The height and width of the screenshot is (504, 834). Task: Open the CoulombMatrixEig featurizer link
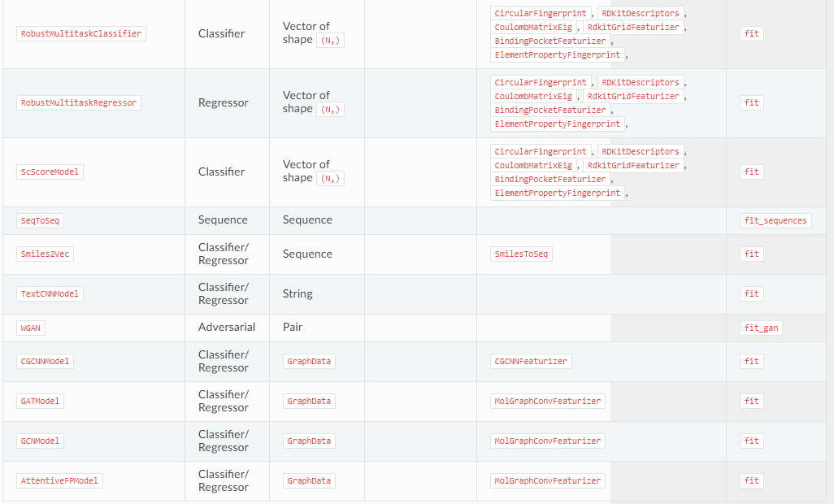coord(535,27)
